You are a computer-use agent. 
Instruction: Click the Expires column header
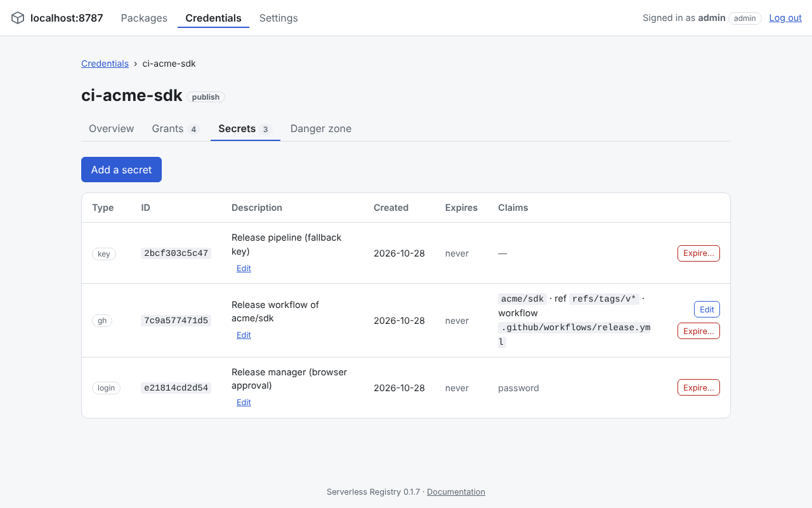pyautogui.click(x=461, y=208)
